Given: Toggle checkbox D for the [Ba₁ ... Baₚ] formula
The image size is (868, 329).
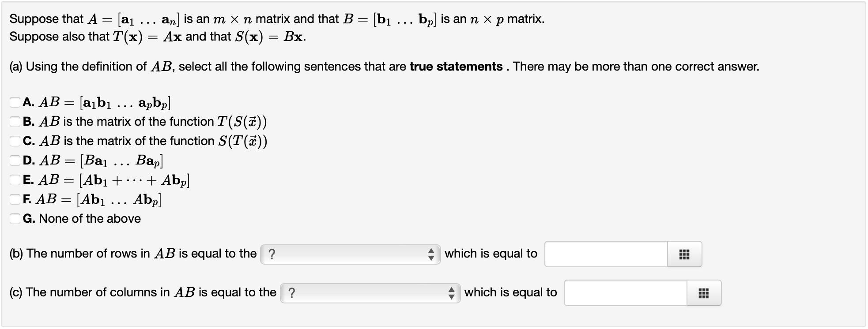Looking at the screenshot, I should [15, 161].
